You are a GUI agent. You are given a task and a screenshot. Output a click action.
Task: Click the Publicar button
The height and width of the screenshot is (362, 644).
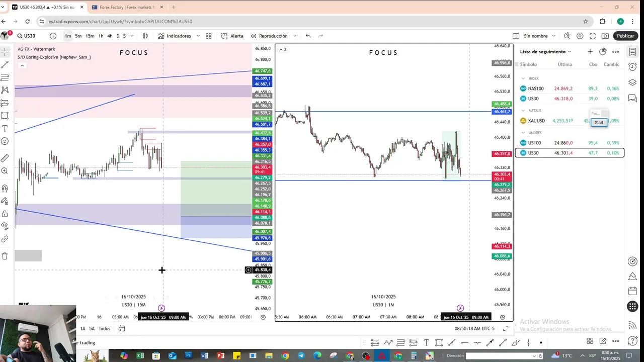625,36
